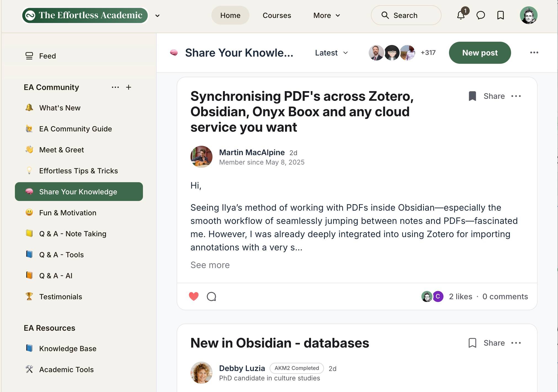This screenshot has width=558, height=392.
Task: Open the notifications bell
Action: pos(461,15)
